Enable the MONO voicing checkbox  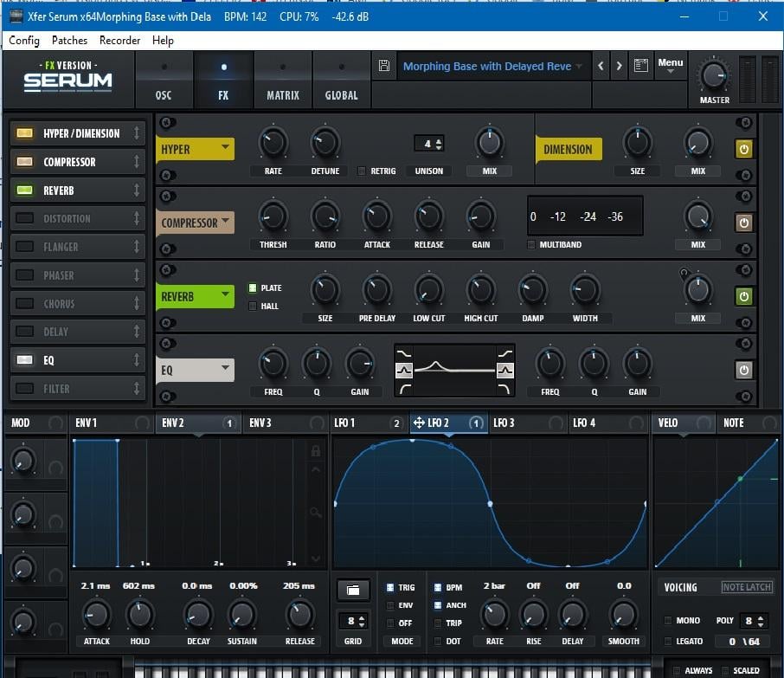pos(667,621)
